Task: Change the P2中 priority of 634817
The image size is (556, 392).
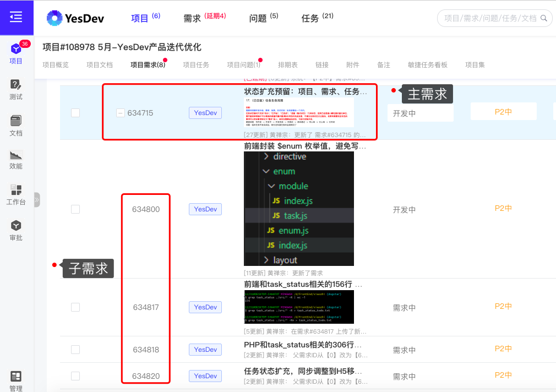Action: point(504,306)
